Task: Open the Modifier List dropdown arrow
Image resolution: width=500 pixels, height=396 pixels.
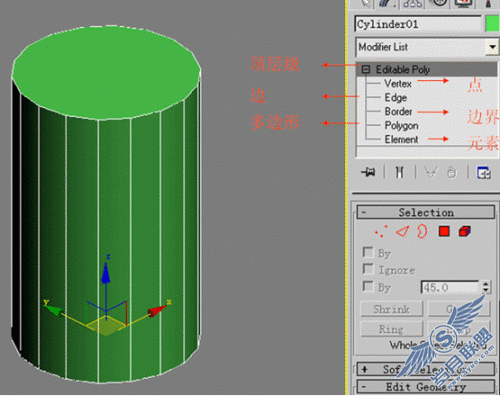Action: (x=492, y=47)
